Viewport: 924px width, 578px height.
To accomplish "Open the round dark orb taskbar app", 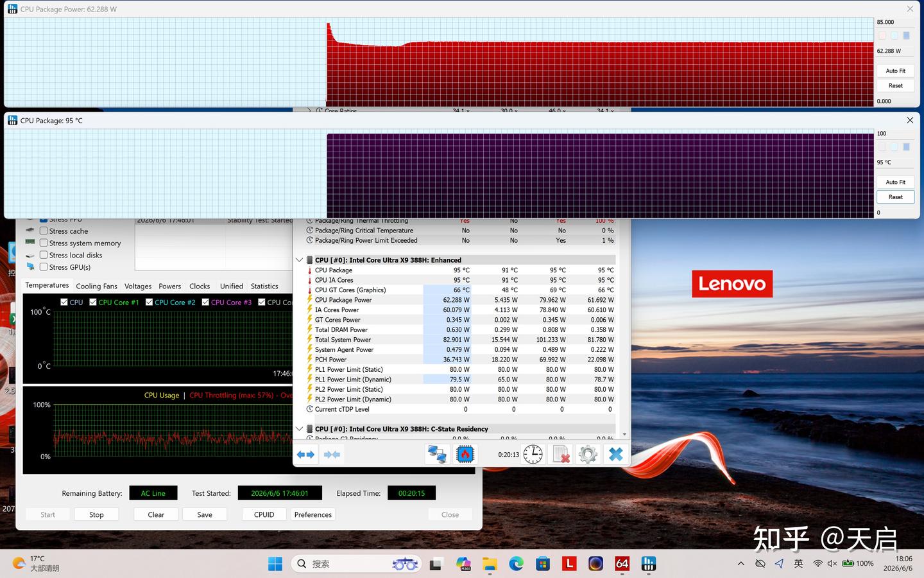I will [x=595, y=564].
